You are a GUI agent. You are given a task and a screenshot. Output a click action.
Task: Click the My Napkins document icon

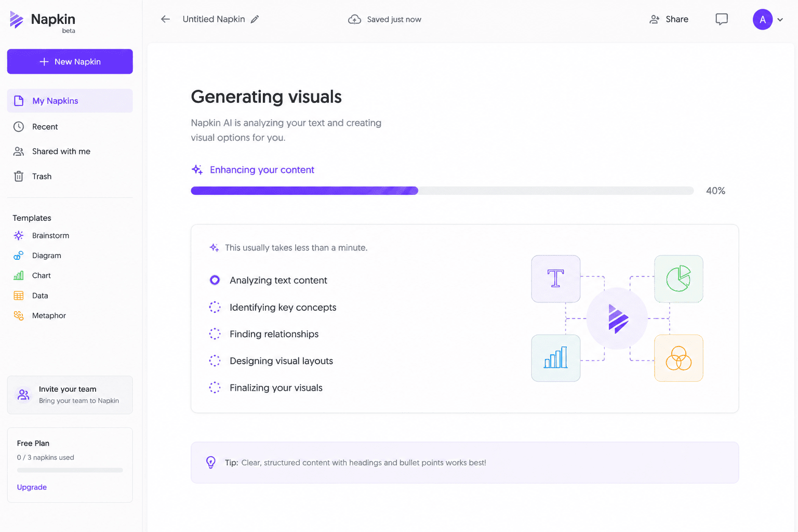click(x=19, y=101)
